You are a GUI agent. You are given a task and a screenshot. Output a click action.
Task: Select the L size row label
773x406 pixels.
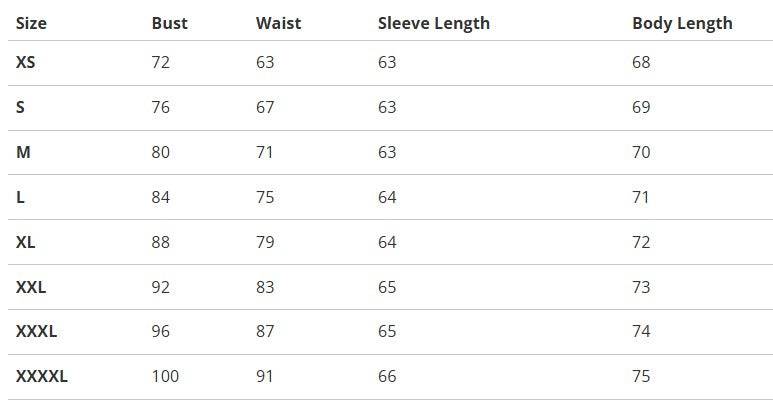[21, 197]
